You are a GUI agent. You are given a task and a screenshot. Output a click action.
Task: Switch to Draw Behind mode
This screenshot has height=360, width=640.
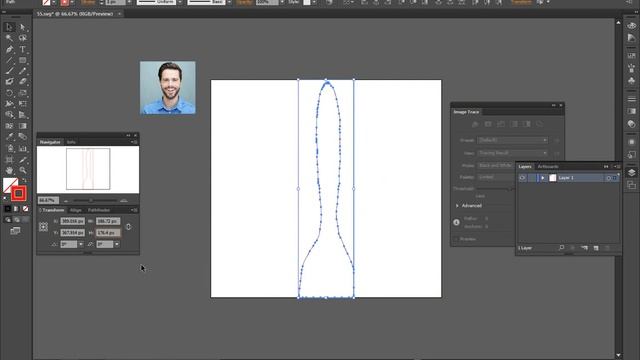(17, 220)
